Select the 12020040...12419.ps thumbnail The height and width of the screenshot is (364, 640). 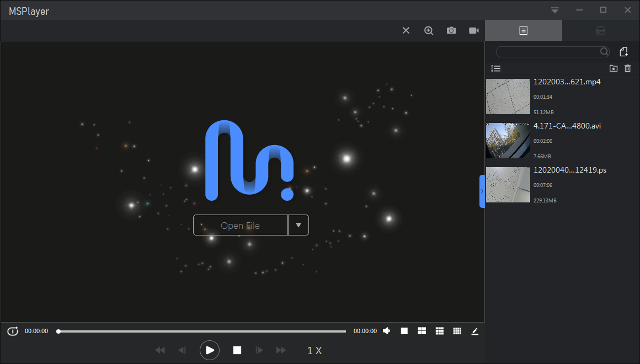click(x=508, y=184)
